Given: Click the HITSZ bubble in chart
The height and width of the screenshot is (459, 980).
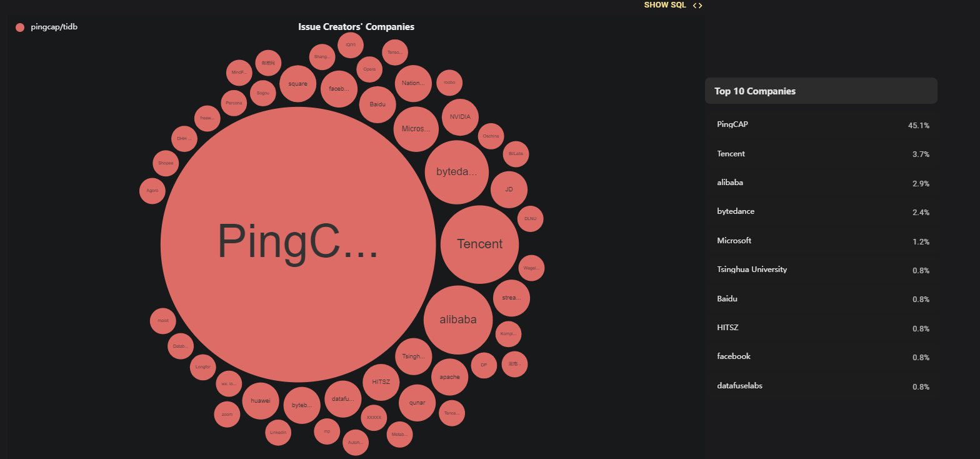Looking at the screenshot, I should click(x=381, y=382).
